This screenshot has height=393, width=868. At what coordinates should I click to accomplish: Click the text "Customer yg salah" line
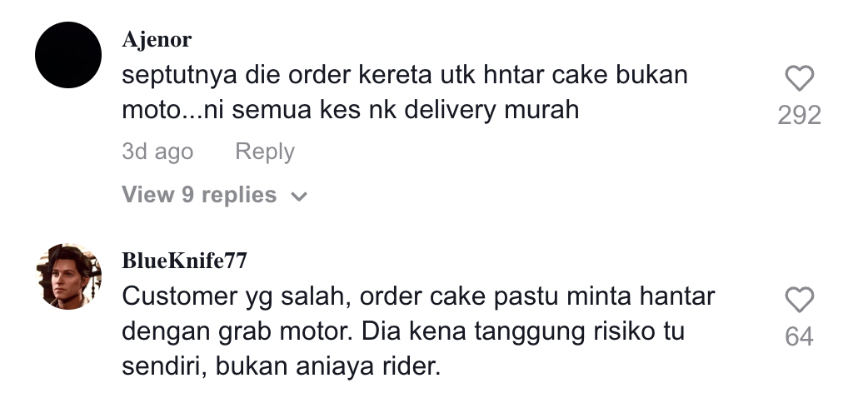tap(418, 296)
